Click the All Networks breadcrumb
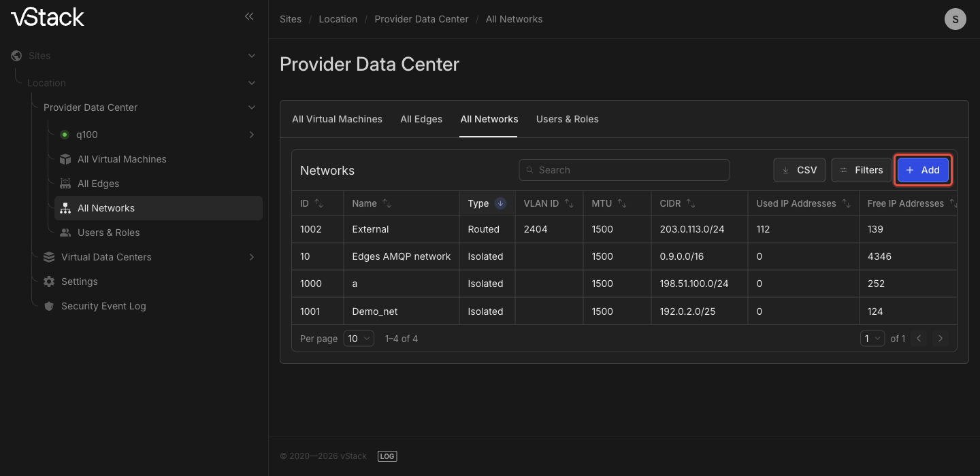Screen dimensions: 980x476 514,19
